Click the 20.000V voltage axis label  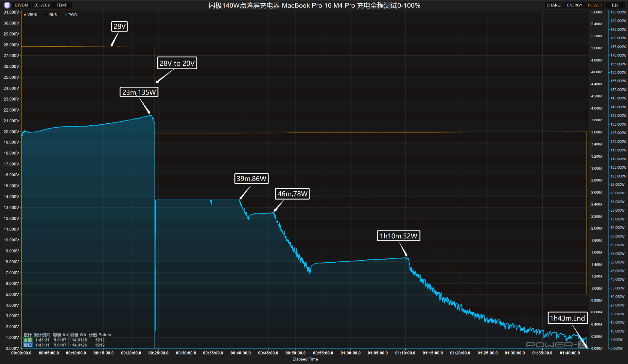pos(11,132)
